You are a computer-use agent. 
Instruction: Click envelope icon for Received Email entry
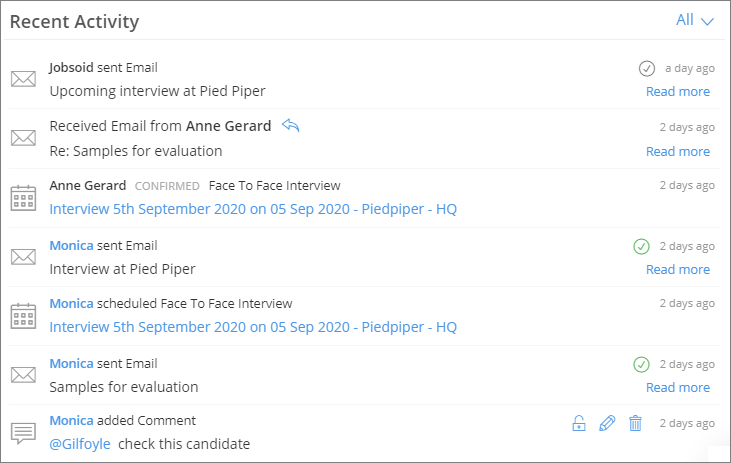23,138
